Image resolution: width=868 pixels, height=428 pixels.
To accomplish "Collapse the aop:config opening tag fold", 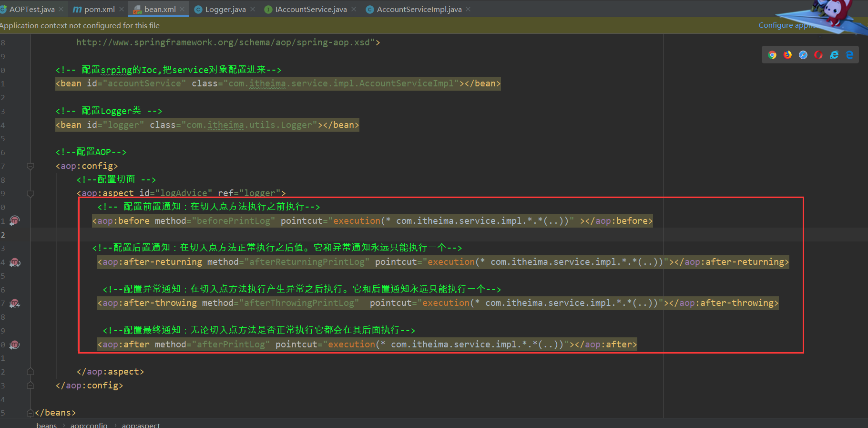I will coord(31,166).
